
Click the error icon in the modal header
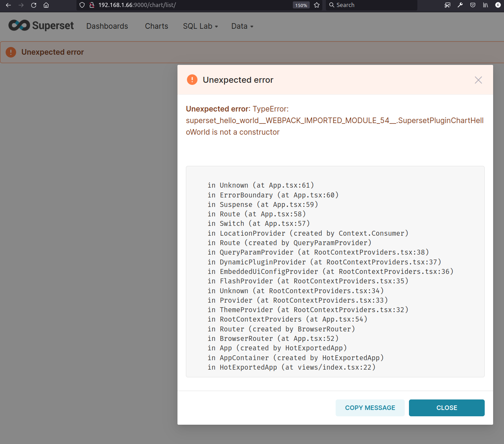[192, 80]
